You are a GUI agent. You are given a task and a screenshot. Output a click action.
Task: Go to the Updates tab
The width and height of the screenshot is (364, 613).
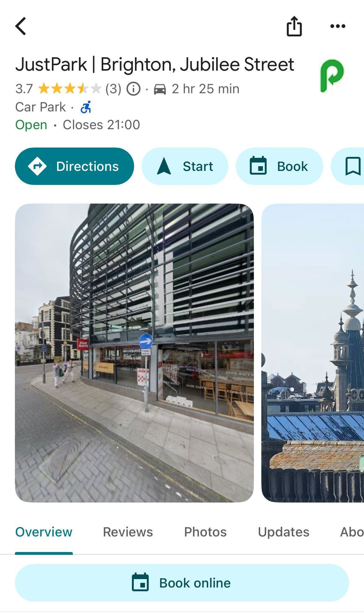coord(283,532)
